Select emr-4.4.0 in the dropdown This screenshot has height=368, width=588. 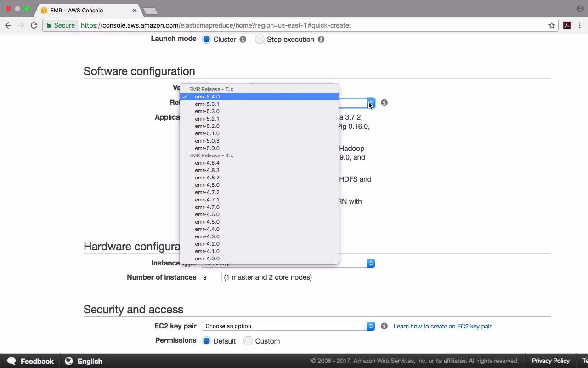tap(259, 229)
